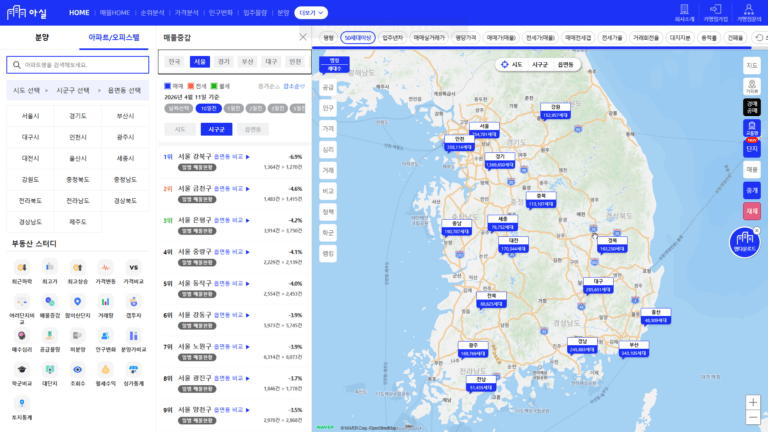This screenshot has width=768, height=432.
Task: Open the 시도 선택 region selector
Action: [28, 90]
